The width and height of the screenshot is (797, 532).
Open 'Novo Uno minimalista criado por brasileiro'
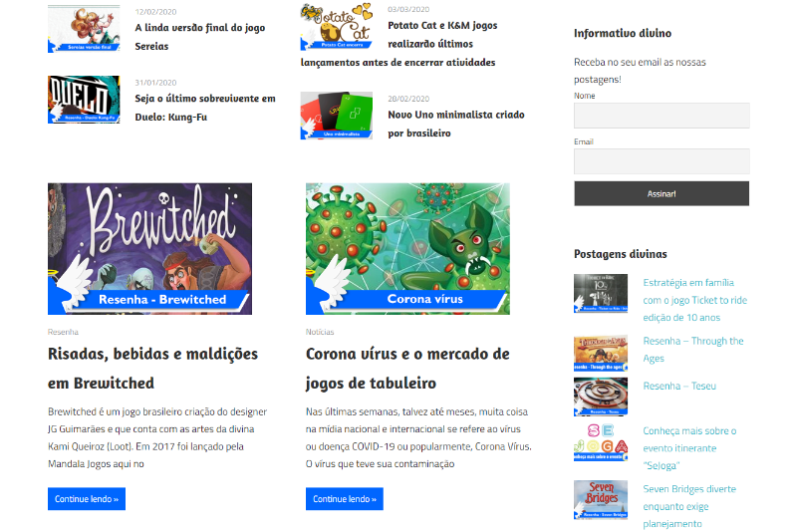click(456, 124)
